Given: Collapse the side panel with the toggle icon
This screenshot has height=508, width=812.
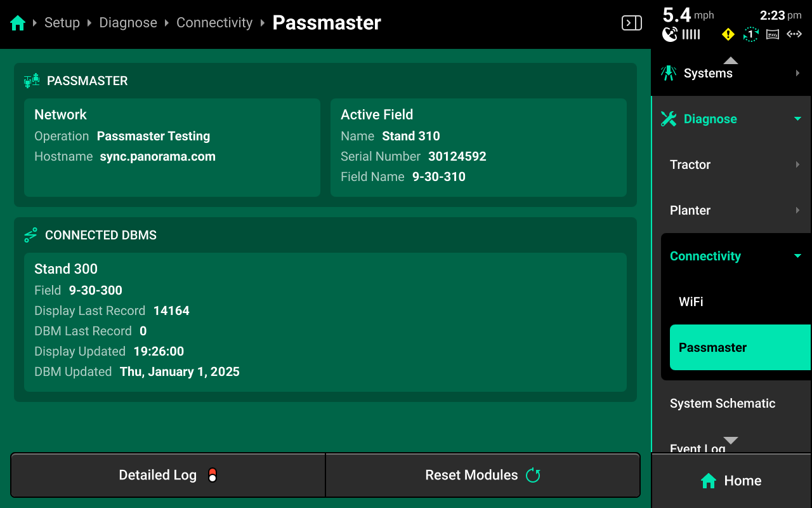Looking at the screenshot, I should pyautogui.click(x=631, y=23).
